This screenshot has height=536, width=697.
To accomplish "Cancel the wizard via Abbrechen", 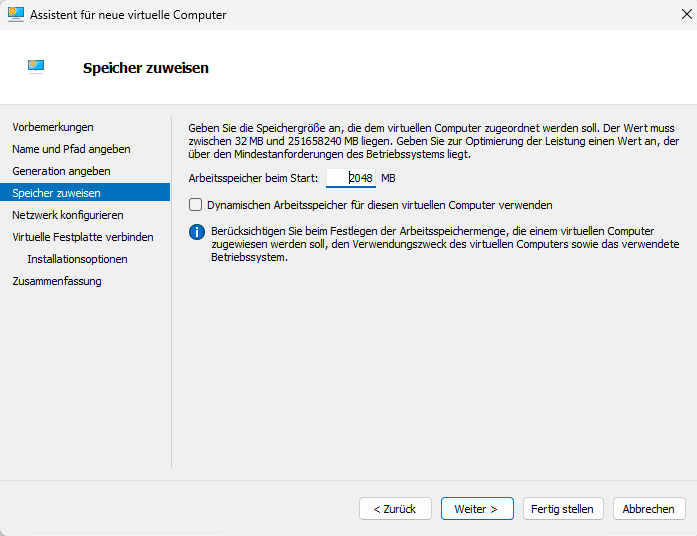I will pyautogui.click(x=648, y=509).
